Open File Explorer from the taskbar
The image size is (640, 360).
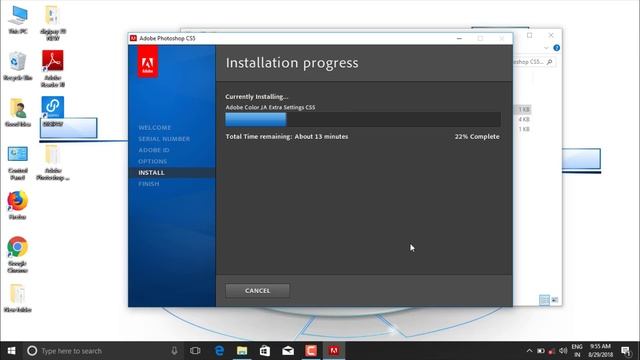click(x=242, y=351)
